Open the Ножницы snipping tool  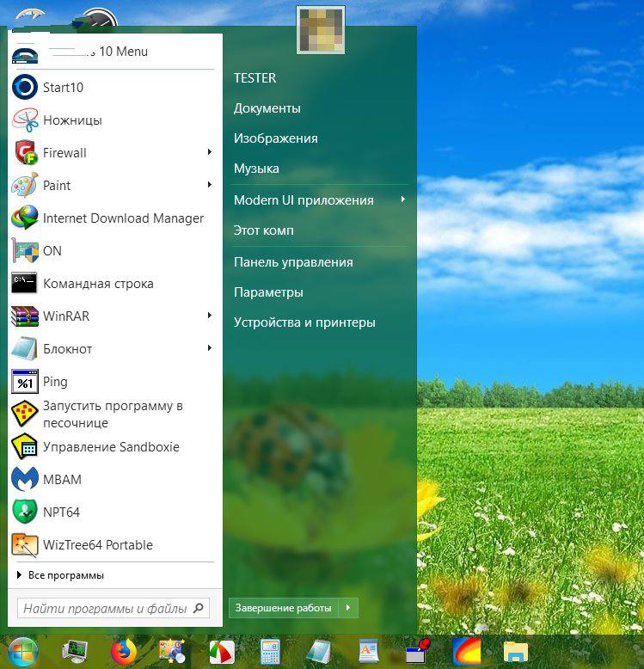[72, 120]
